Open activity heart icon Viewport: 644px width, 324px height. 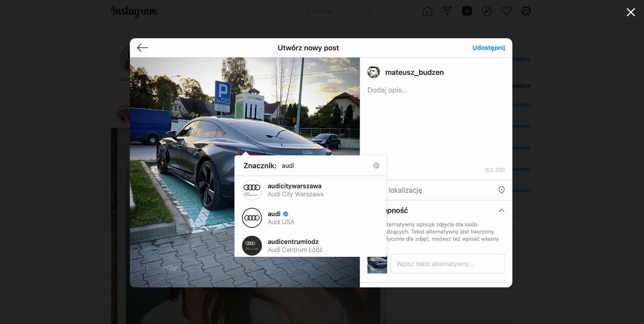(x=506, y=11)
